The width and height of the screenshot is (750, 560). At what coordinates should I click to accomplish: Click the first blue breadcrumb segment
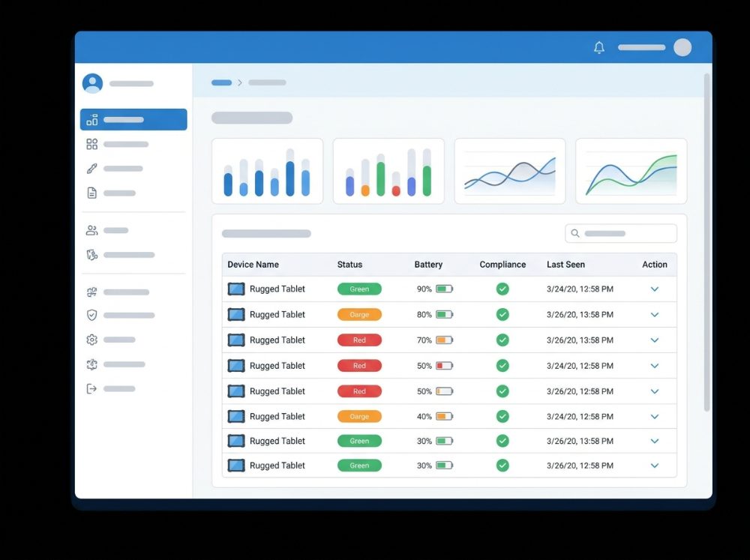pos(221,82)
